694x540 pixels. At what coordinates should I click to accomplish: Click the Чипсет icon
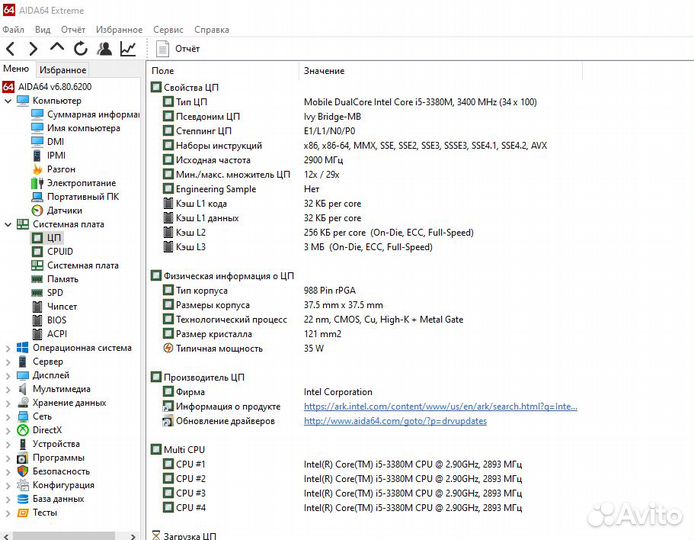tap(37, 306)
